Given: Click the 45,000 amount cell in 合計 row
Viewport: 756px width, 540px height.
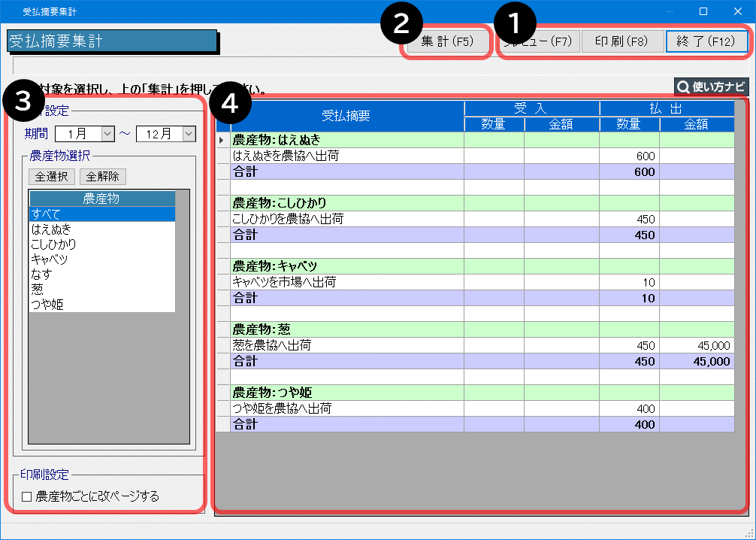Looking at the screenshot, I should 696,361.
